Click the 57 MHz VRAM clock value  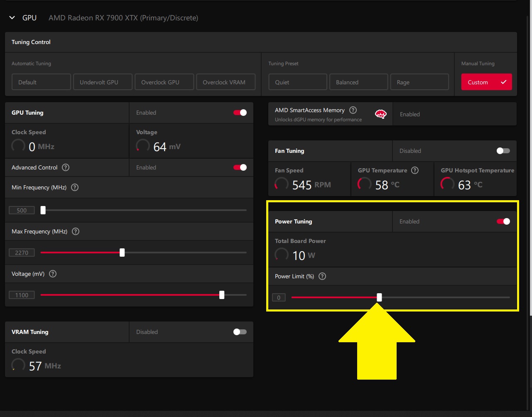tap(45, 366)
